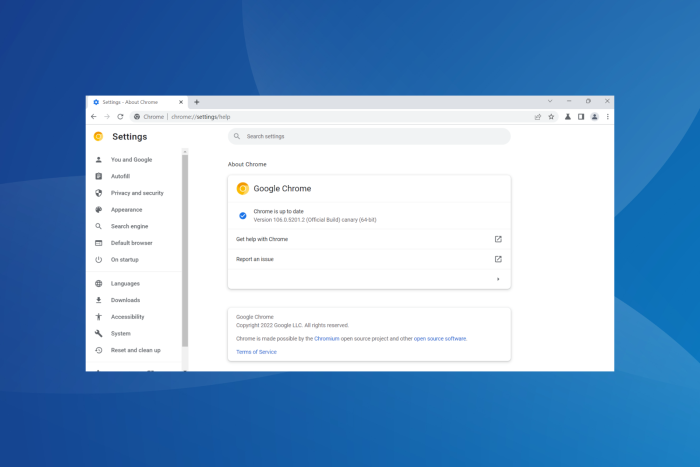Viewport: 700px width, 467px height.
Task: Go back with the back arrow
Action: click(93, 117)
